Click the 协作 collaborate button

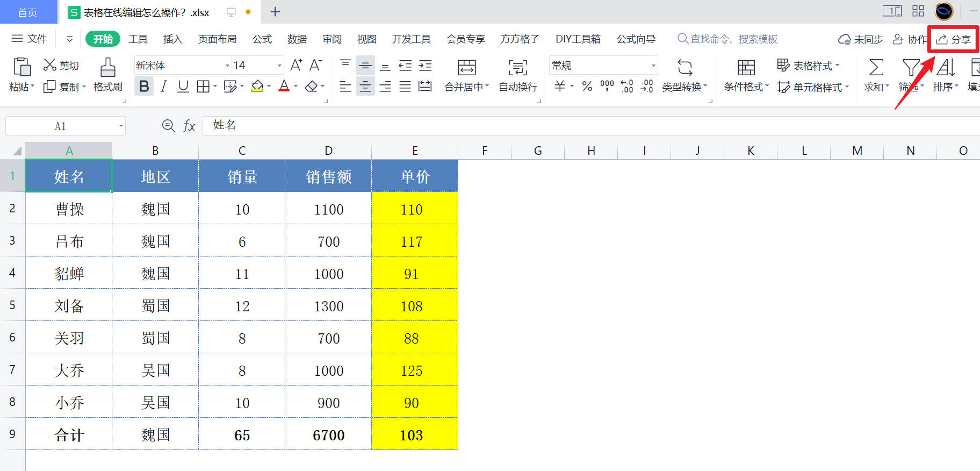[910, 39]
